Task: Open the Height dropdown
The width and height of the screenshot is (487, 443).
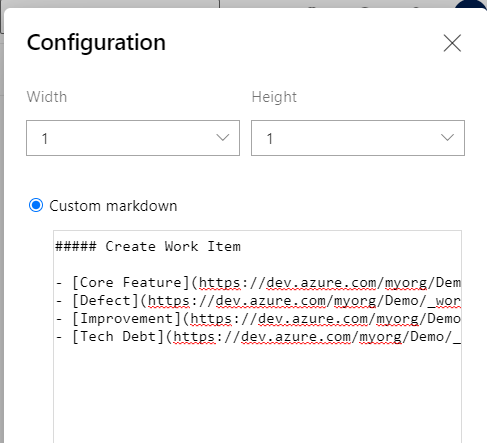Action: click(358, 138)
